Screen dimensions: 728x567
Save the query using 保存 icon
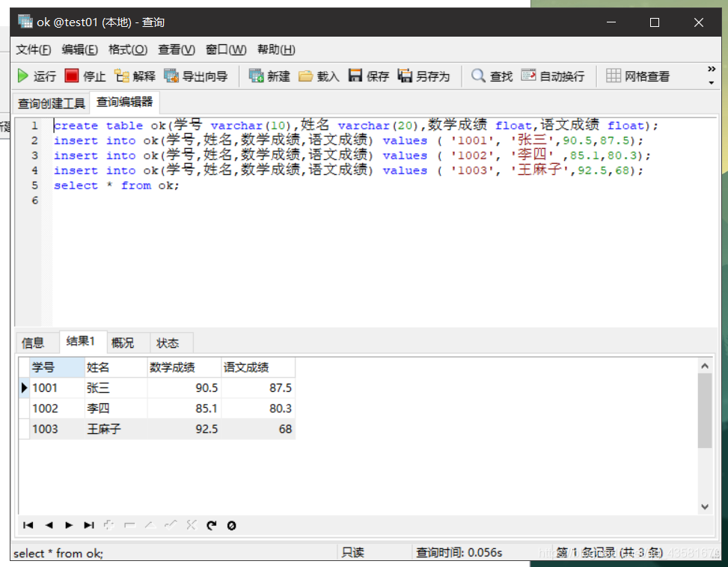[x=368, y=75]
